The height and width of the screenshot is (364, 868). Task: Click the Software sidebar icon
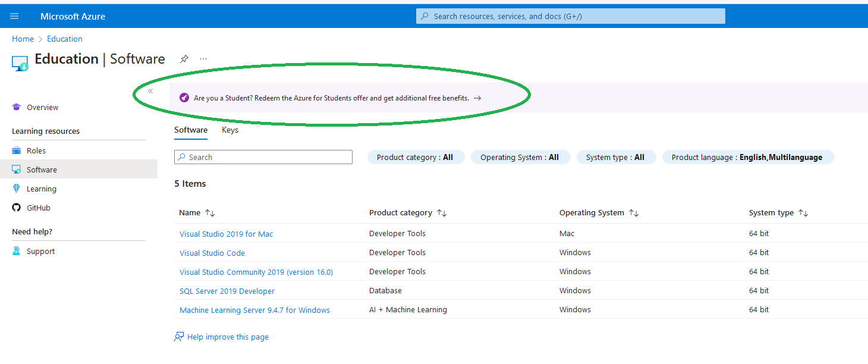coord(16,170)
